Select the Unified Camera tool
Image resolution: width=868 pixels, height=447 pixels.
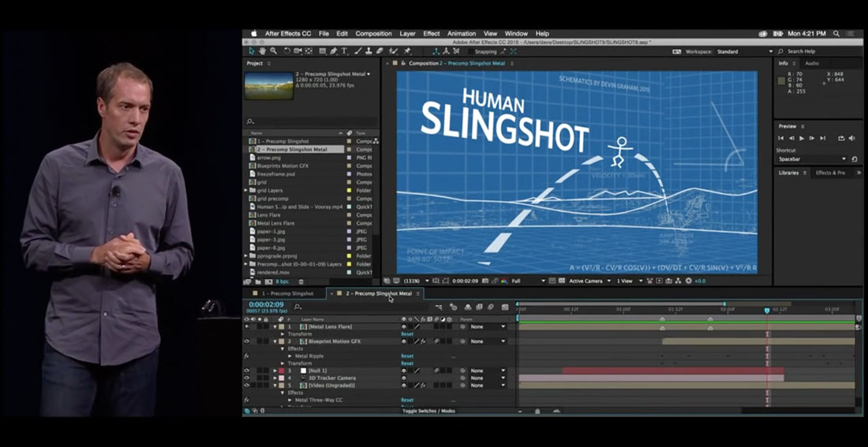pos(297,51)
